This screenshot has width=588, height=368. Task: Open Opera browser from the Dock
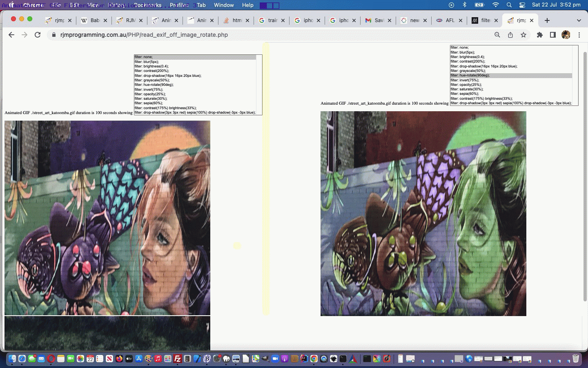(51, 359)
